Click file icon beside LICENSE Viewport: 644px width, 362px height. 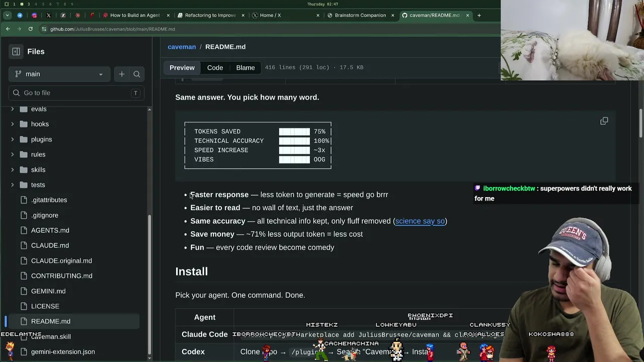point(24,306)
